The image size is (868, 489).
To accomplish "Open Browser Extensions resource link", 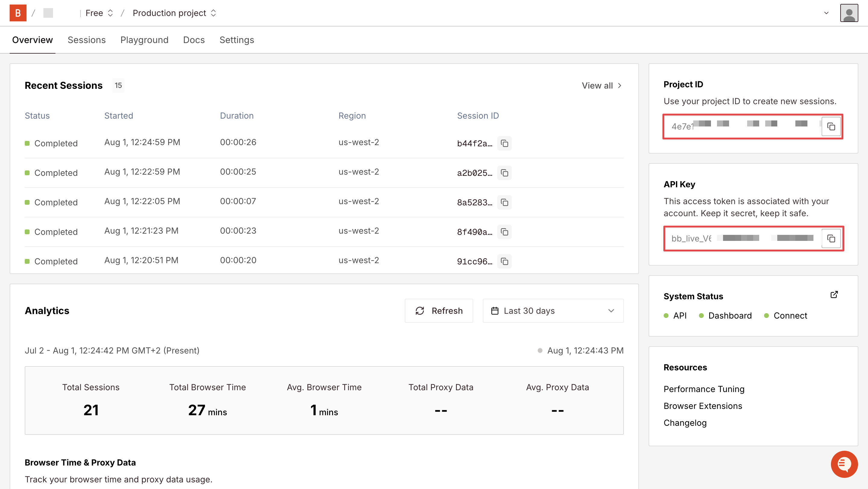I will tap(703, 406).
